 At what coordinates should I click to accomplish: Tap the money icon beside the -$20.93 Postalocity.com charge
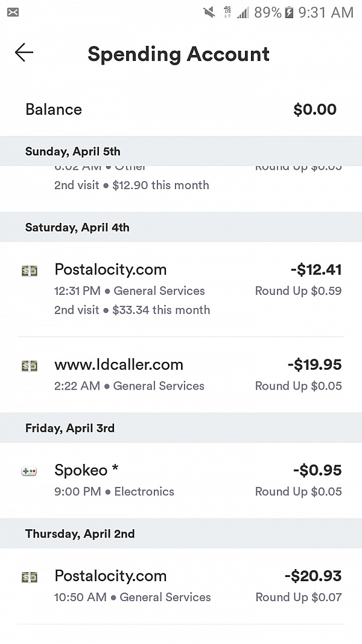click(x=30, y=577)
